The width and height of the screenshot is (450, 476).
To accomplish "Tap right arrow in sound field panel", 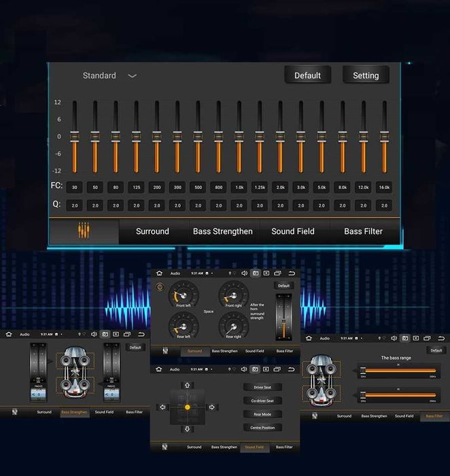I will [212, 407].
